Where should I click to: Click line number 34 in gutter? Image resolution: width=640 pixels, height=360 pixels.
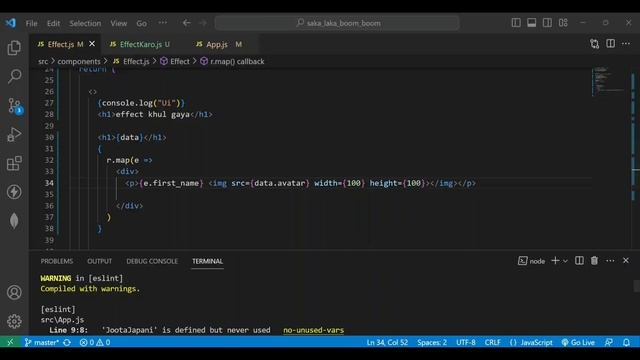(49, 183)
